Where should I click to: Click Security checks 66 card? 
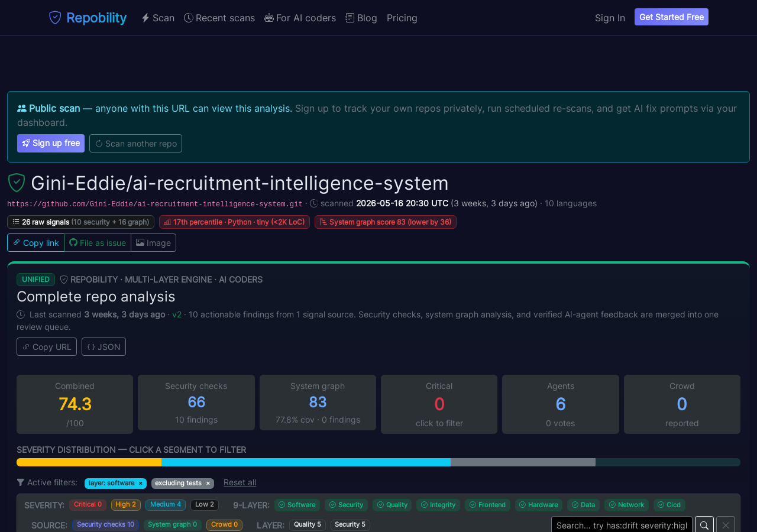coord(196,403)
